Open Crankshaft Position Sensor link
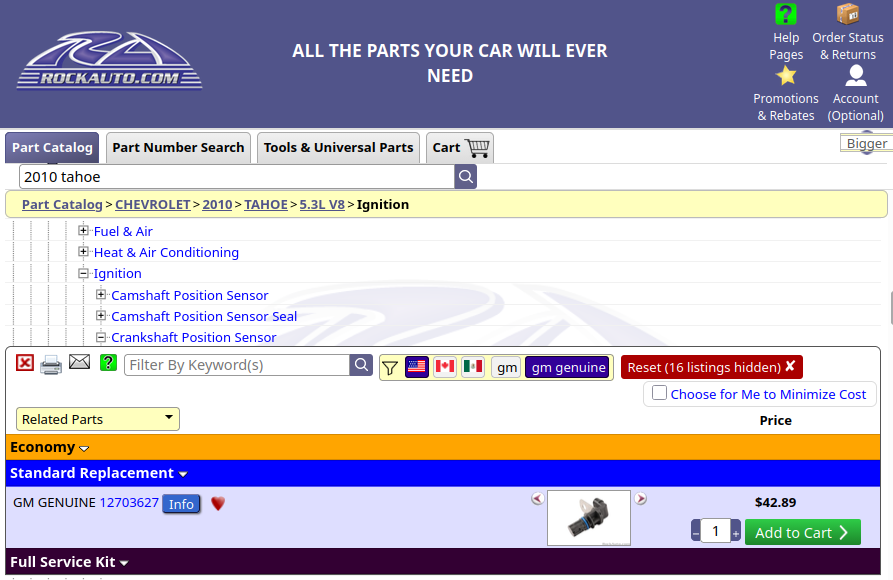Image resolution: width=893 pixels, height=580 pixels. (194, 337)
